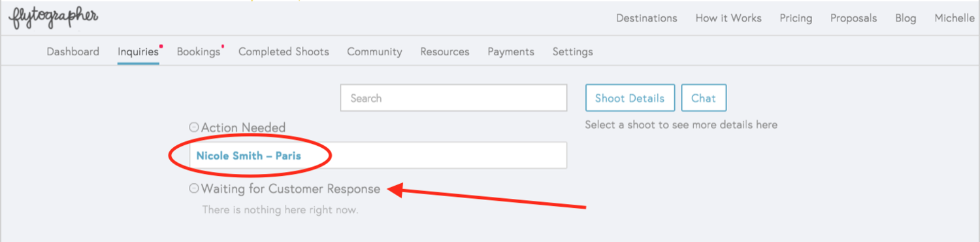Open the Completed Shoots tab
Viewport: 980px width, 242px height.
tap(284, 52)
